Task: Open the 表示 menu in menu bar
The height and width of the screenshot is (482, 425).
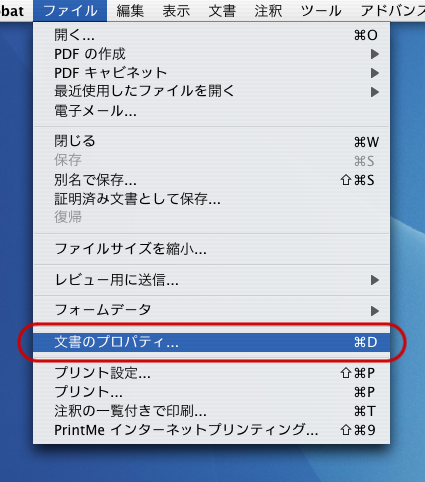Action: [x=176, y=11]
